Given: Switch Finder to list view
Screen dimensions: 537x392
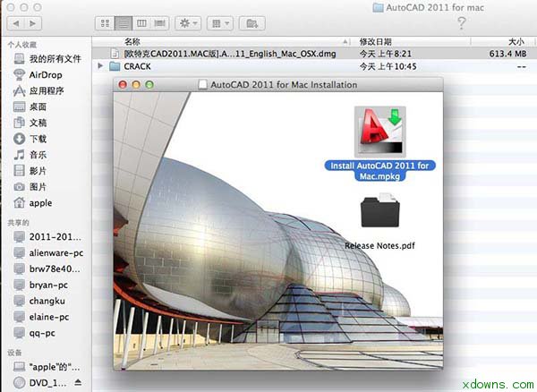Looking at the screenshot, I should (x=124, y=23).
